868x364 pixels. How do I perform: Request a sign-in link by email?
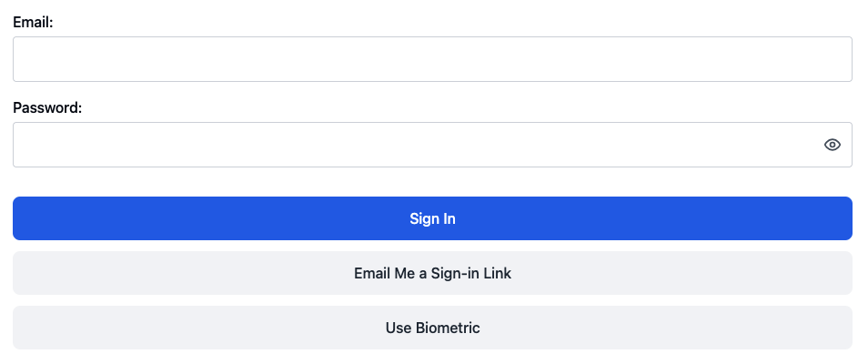(432, 273)
